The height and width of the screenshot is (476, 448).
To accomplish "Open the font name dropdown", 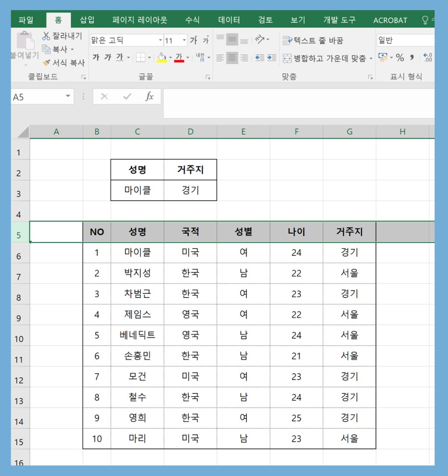I will 160,40.
